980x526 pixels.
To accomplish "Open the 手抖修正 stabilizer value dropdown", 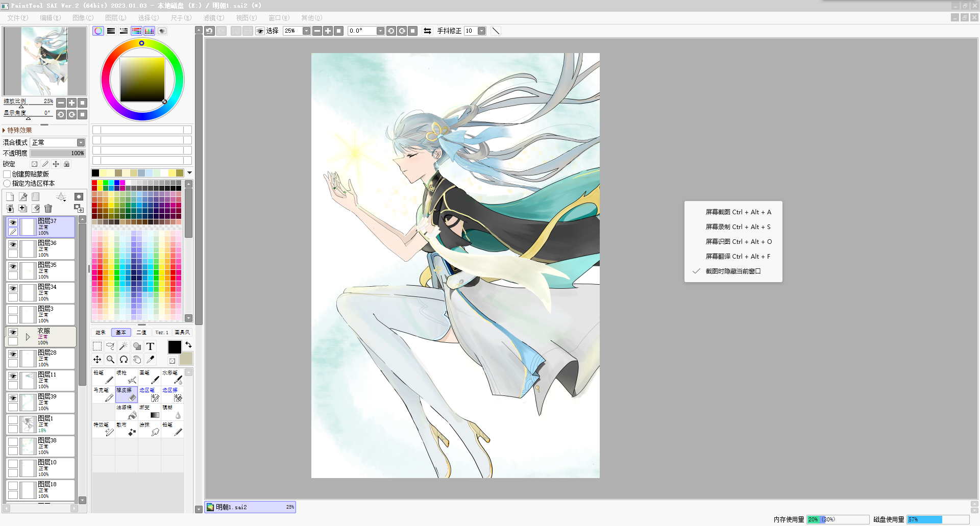I will click(x=481, y=31).
